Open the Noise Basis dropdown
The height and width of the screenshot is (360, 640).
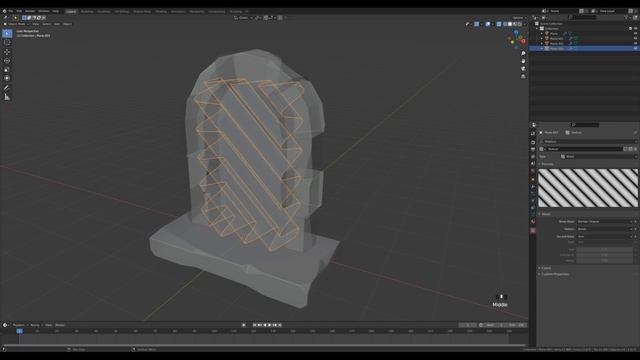click(x=605, y=222)
